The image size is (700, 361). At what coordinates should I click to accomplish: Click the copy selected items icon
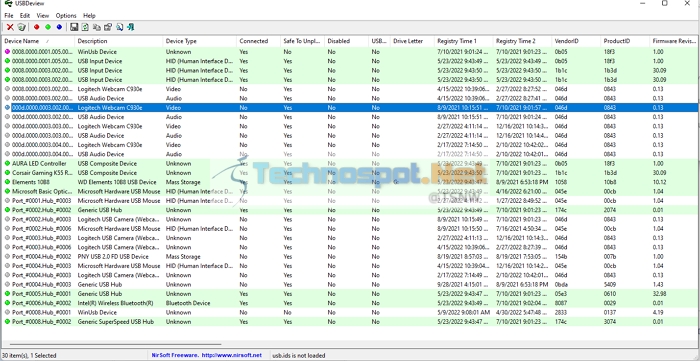tap(96, 27)
